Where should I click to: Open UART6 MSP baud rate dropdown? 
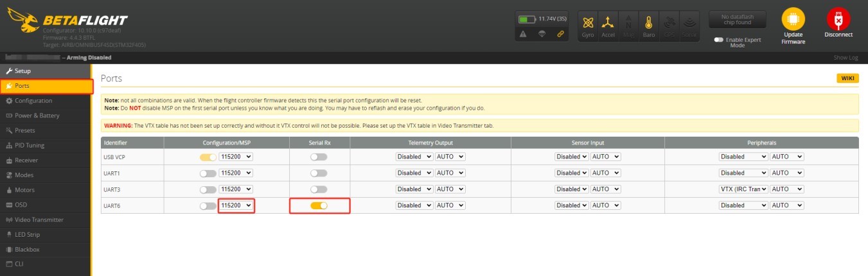click(236, 206)
